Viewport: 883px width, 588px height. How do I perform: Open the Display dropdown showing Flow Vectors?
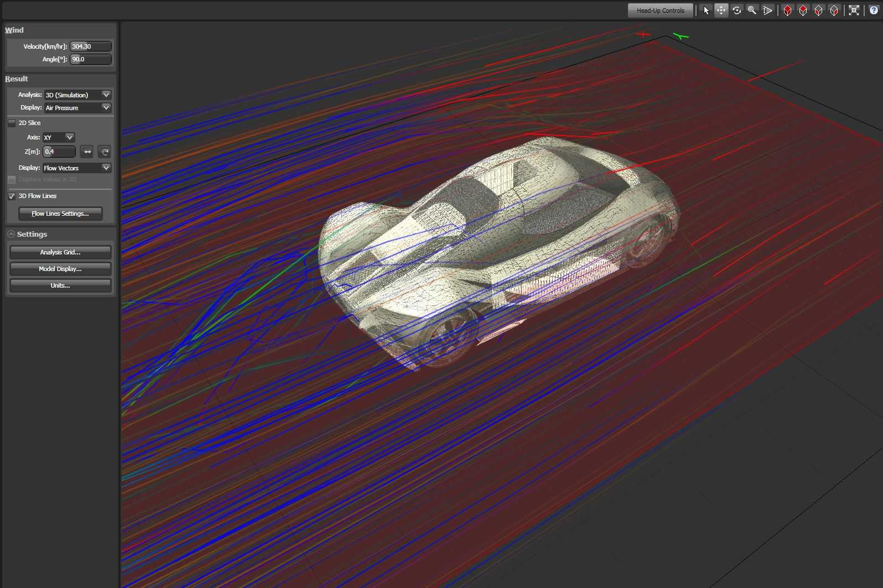click(77, 168)
